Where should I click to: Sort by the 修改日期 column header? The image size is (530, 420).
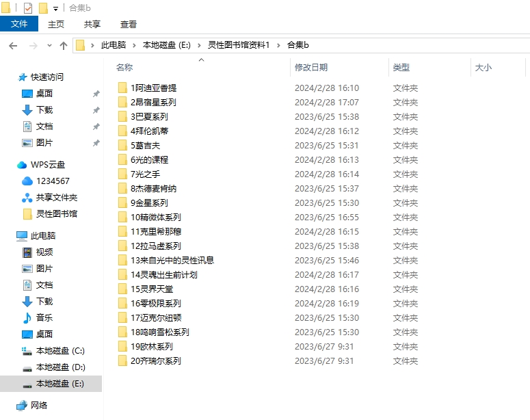coord(311,67)
